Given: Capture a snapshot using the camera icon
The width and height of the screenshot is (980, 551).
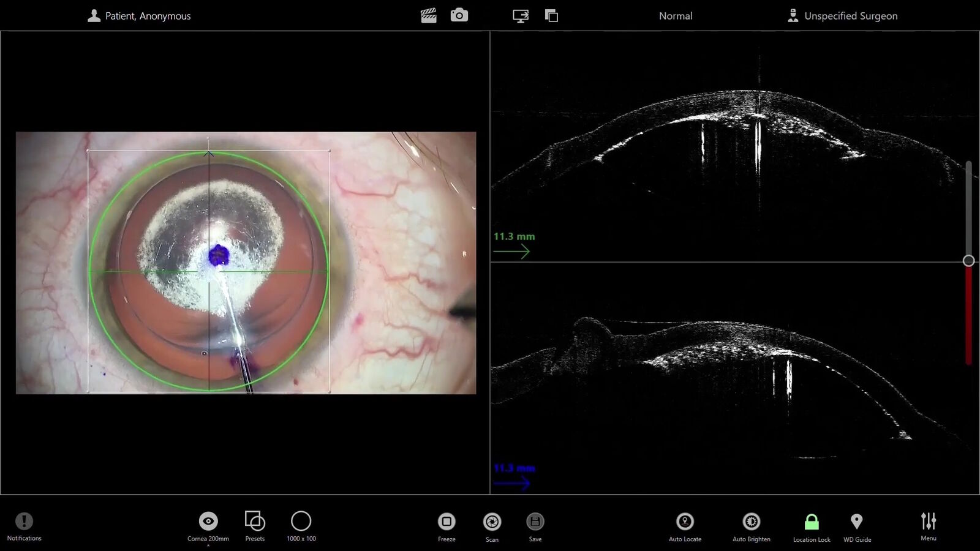Looking at the screenshot, I should tap(459, 15).
